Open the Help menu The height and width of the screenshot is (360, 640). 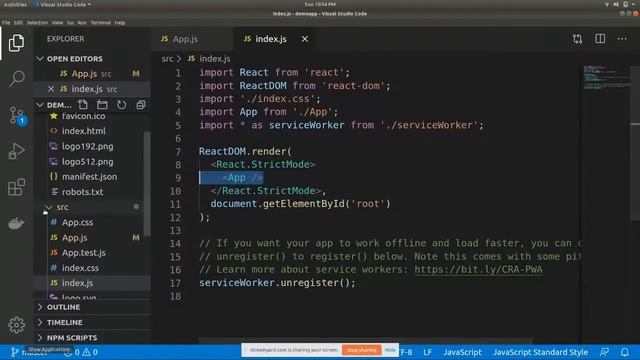click(x=120, y=22)
